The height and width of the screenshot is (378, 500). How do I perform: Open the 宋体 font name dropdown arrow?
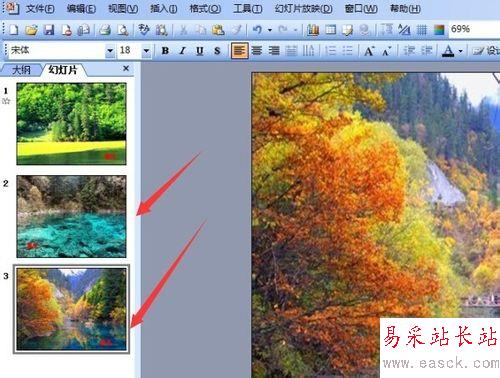[110, 51]
